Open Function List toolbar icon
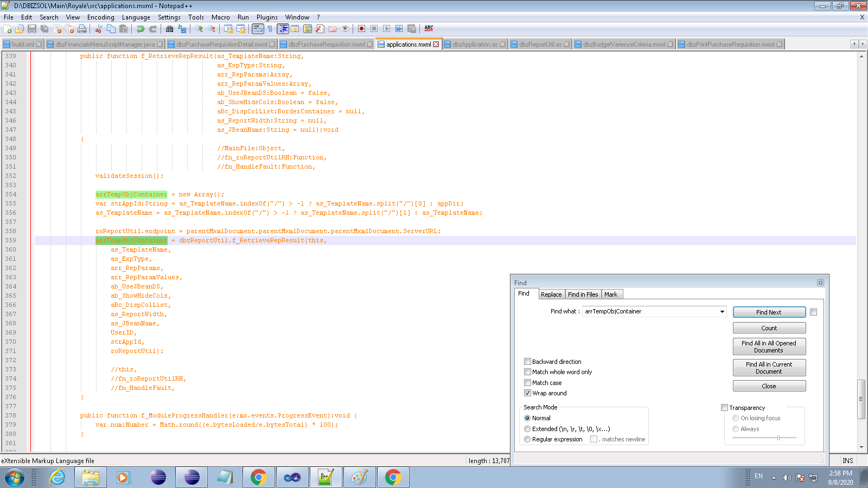The width and height of the screenshot is (868, 488). click(x=320, y=29)
